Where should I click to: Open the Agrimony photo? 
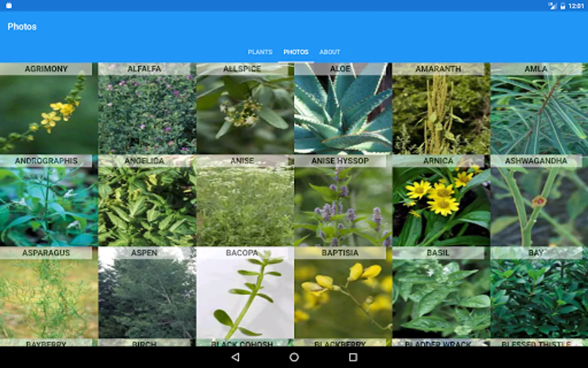tap(49, 108)
